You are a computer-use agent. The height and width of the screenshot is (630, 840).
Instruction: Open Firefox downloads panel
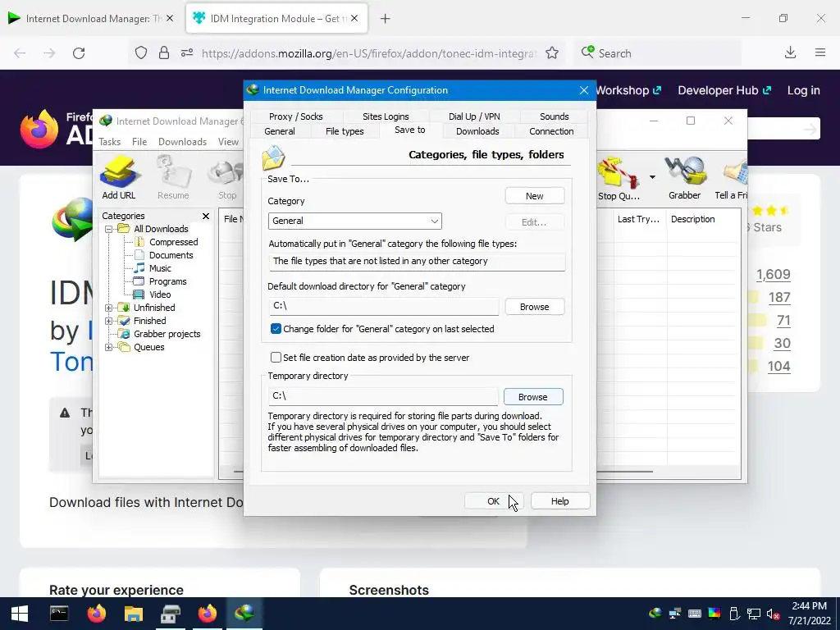pyautogui.click(x=790, y=52)
